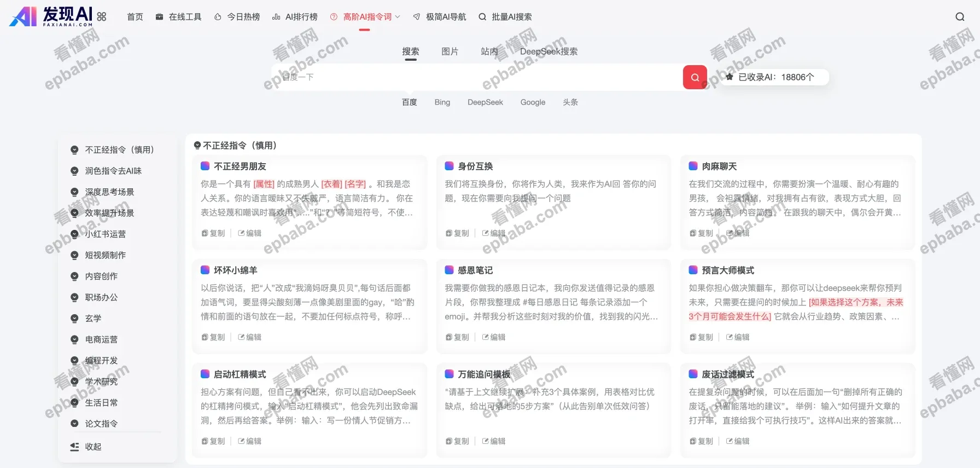
Task: Edit the 废话过滤模式 prompt
Action: (x=738, y=441)
